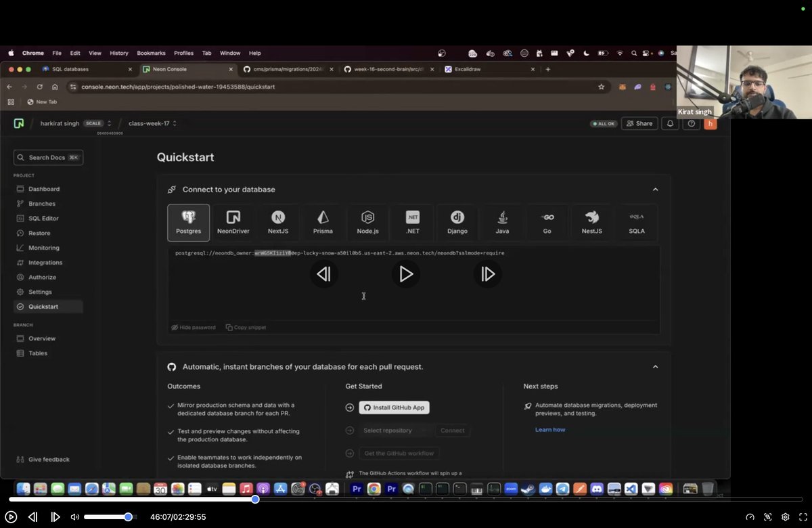Switch to SQL databases browser tab

(x=87, y=69)
